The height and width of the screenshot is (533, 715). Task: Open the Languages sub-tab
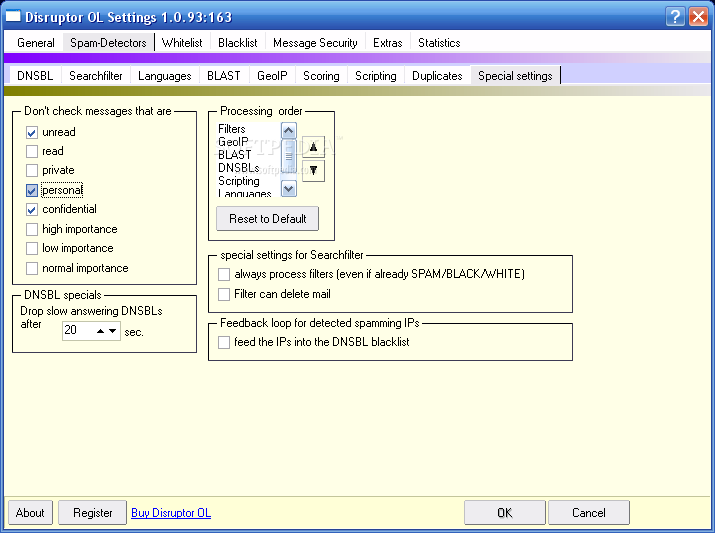pos(165,76)
